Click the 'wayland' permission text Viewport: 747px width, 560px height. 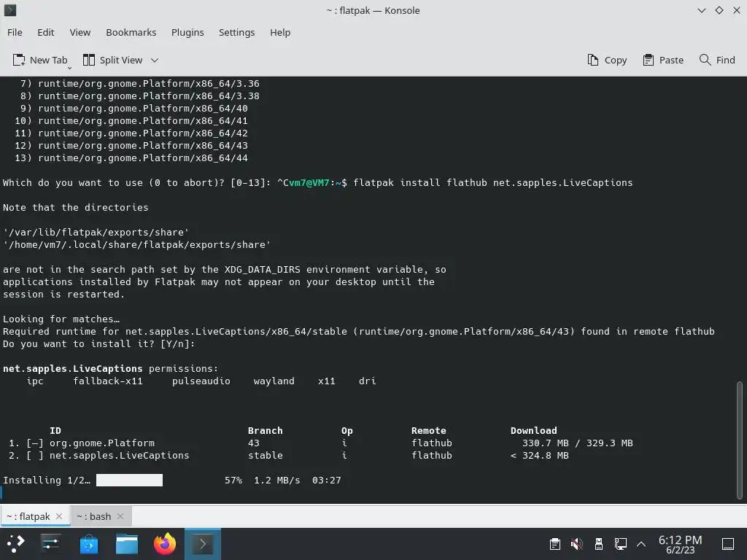coord(274,381)
